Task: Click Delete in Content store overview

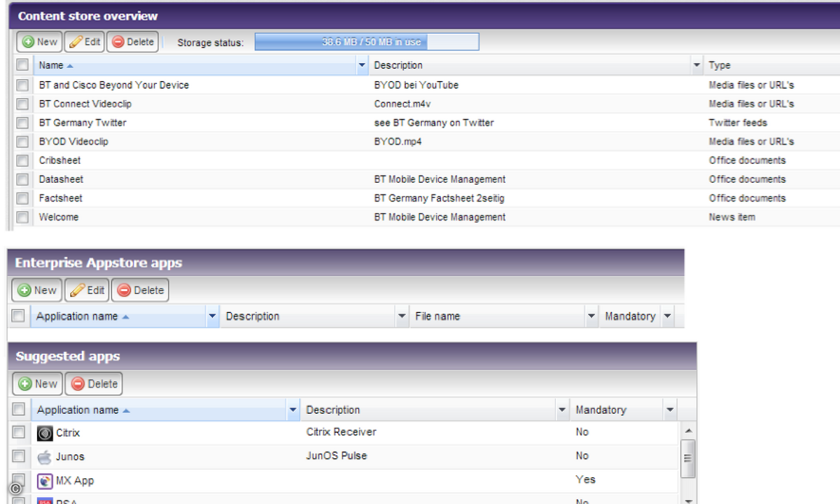Action: tap(133, 42)
